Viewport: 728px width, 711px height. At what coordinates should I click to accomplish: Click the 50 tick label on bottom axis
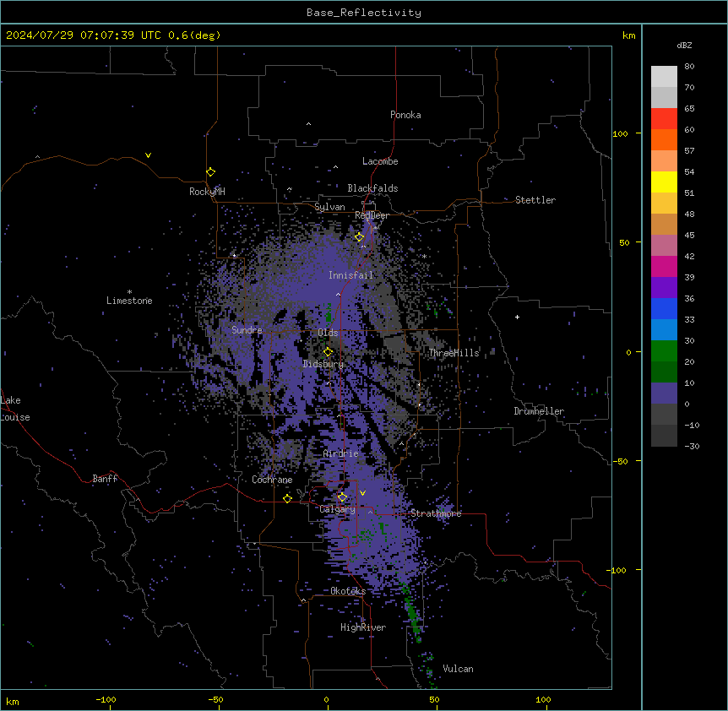click(434, 699)
